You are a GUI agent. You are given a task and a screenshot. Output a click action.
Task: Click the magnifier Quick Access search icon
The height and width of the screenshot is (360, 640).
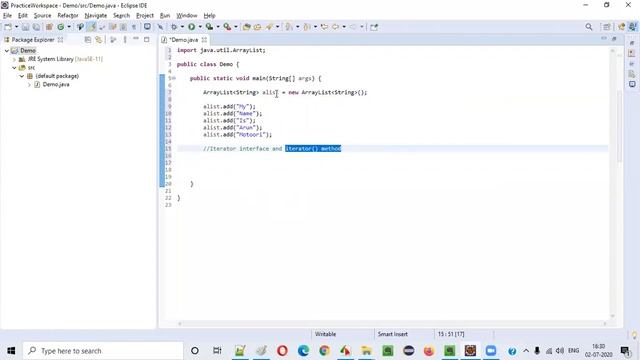click(x=589, y=27)
